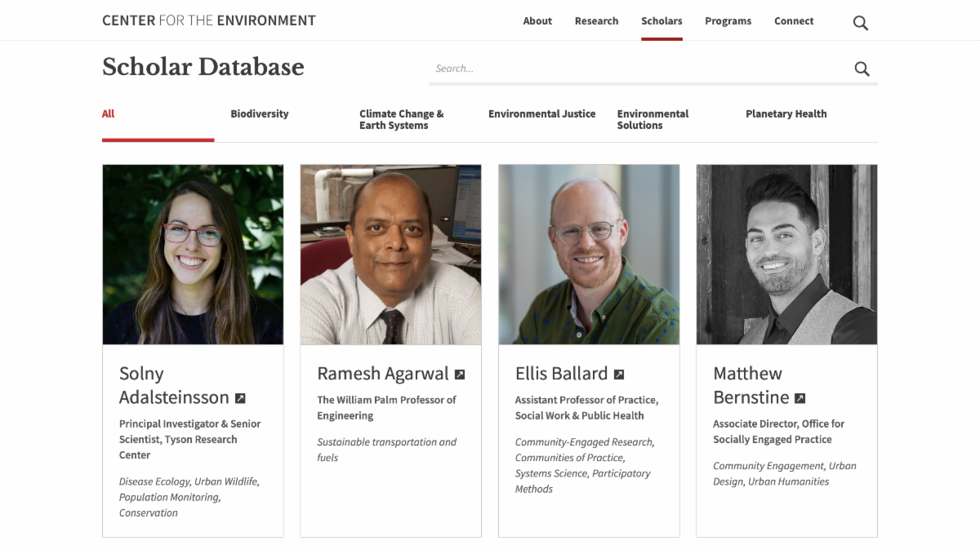The height and width of the screenshot is (550, 980).
Task: Switch to Climate Change & Earth Systems tab
Action: (x=401, y=120)
